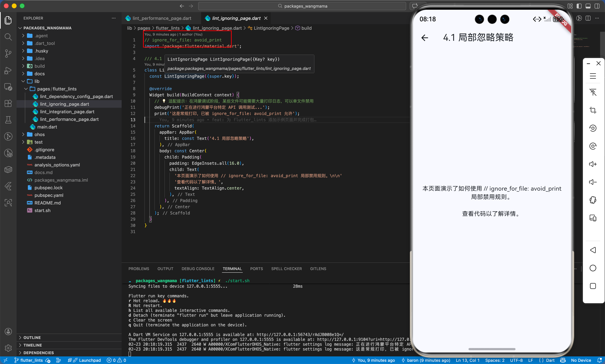Expand the OUTLINE section
This screenshot has height=364, width=605.
[32, 338]
